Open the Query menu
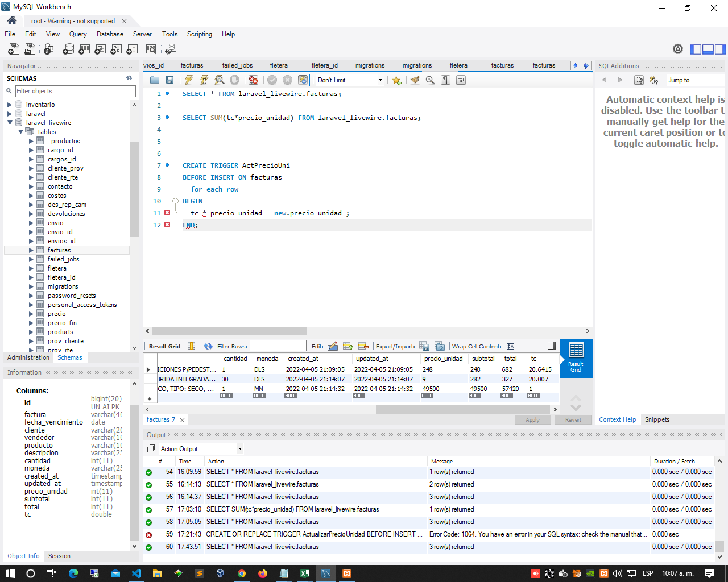This screenshot has height=582, width=728. pos(78,34)
